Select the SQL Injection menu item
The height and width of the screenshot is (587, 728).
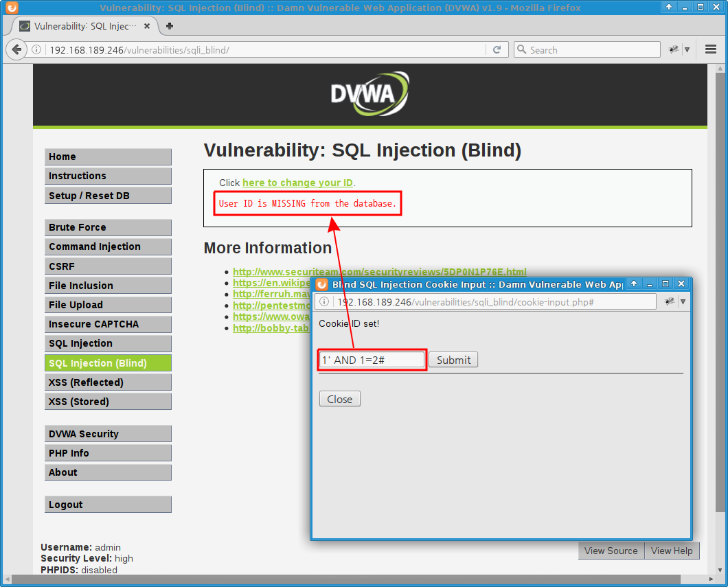108,343
